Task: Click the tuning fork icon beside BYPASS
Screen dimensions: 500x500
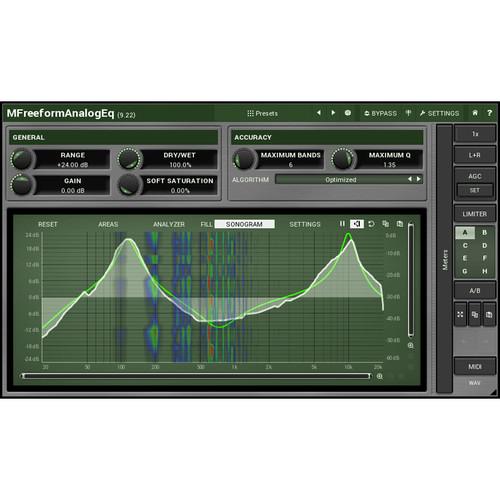Action: point(408,113)
